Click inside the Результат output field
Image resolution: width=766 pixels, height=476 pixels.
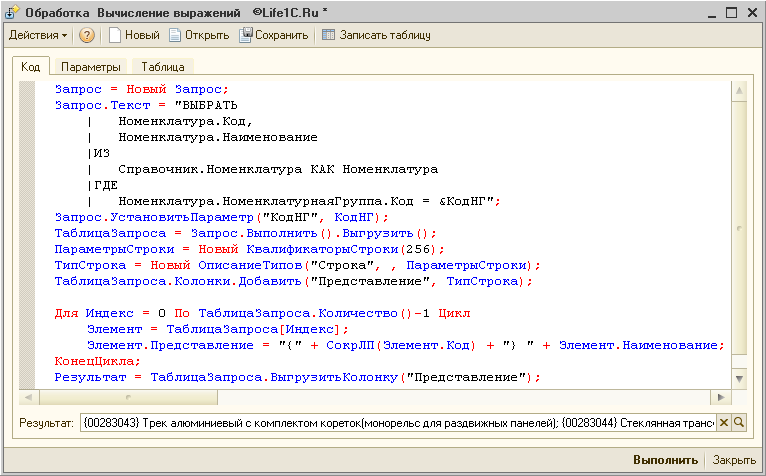coord(398,423)
